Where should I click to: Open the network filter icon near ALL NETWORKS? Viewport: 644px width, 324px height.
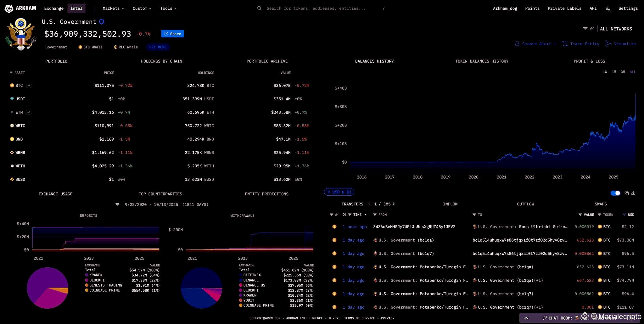point(585,28)
